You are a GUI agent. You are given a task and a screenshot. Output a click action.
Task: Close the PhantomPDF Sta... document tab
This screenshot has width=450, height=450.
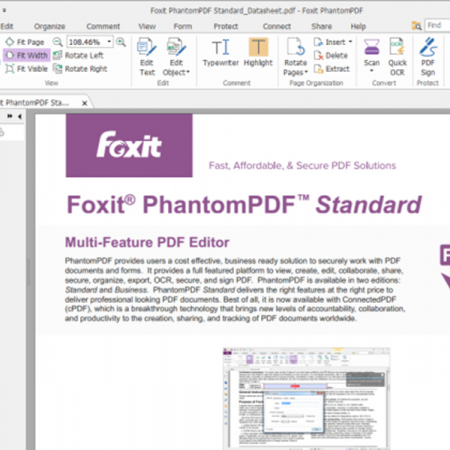(x=85, y=103)
